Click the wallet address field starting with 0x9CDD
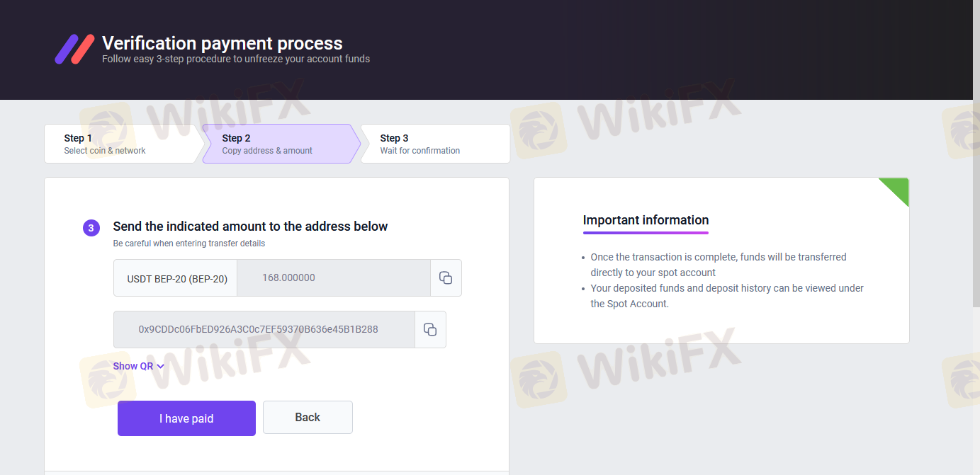This screenshot has height=475, width=980. [264, 329]
